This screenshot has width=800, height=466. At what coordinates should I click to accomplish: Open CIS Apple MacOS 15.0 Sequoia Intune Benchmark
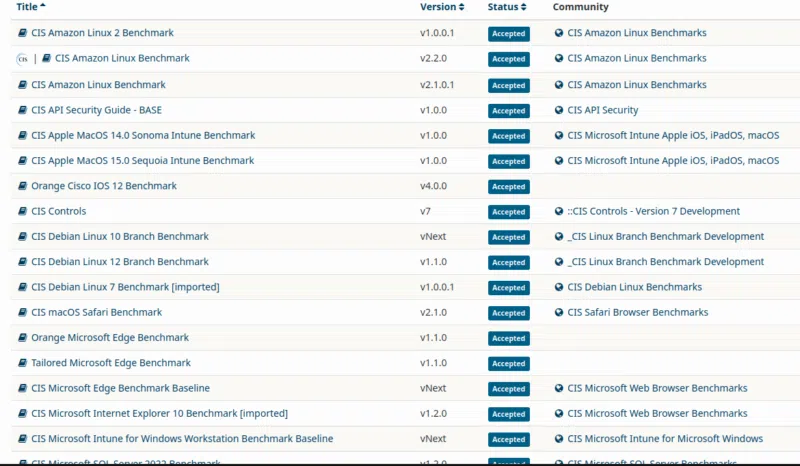(142, 160)
